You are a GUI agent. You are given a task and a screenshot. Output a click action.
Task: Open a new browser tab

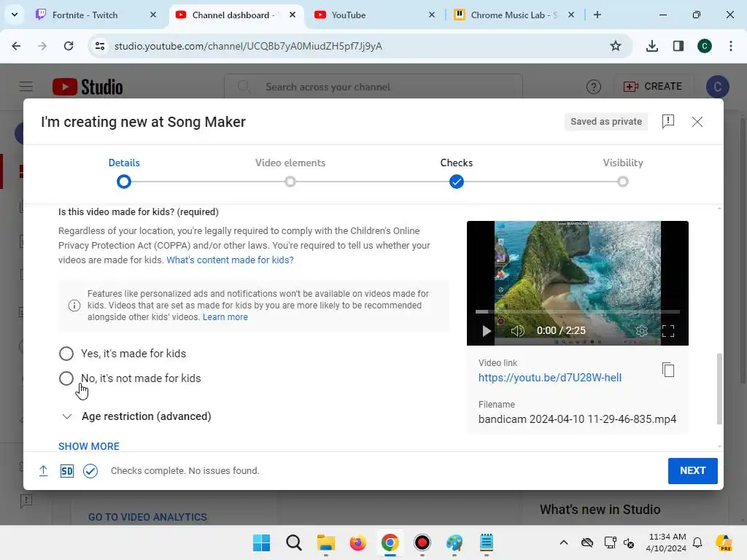tap(597, 15)
